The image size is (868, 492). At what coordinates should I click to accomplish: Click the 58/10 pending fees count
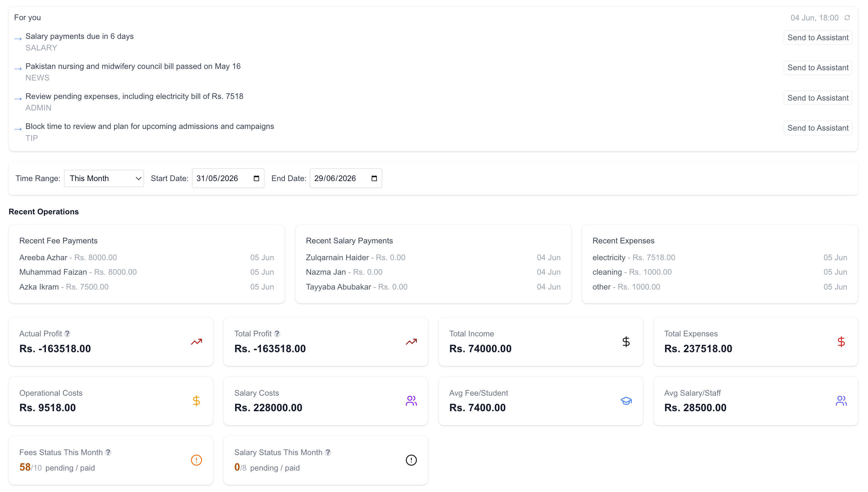click(x=30, y=467)
